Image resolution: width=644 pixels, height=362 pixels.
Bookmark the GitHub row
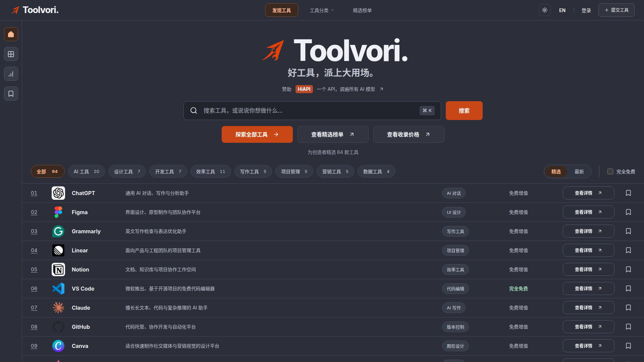[629, 327]
